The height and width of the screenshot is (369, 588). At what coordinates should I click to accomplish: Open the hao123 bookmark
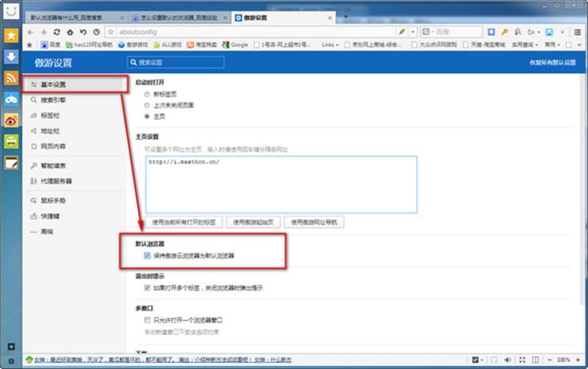[89, 45]
